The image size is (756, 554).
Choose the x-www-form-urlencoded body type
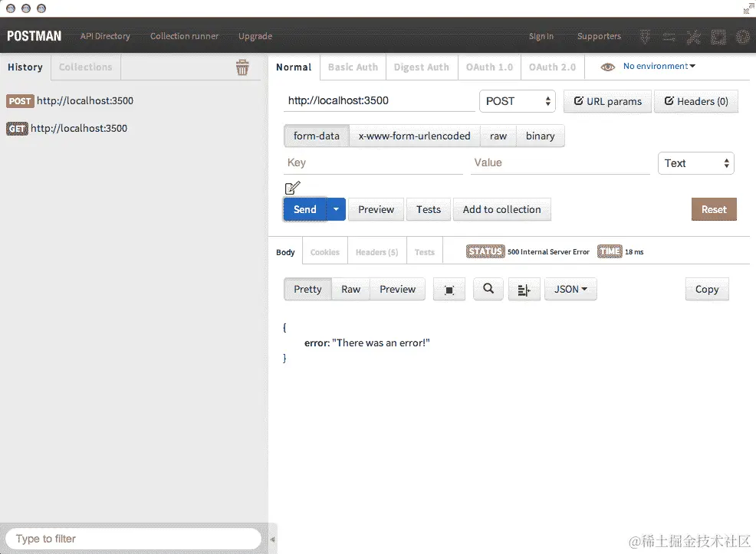(415, 136)
